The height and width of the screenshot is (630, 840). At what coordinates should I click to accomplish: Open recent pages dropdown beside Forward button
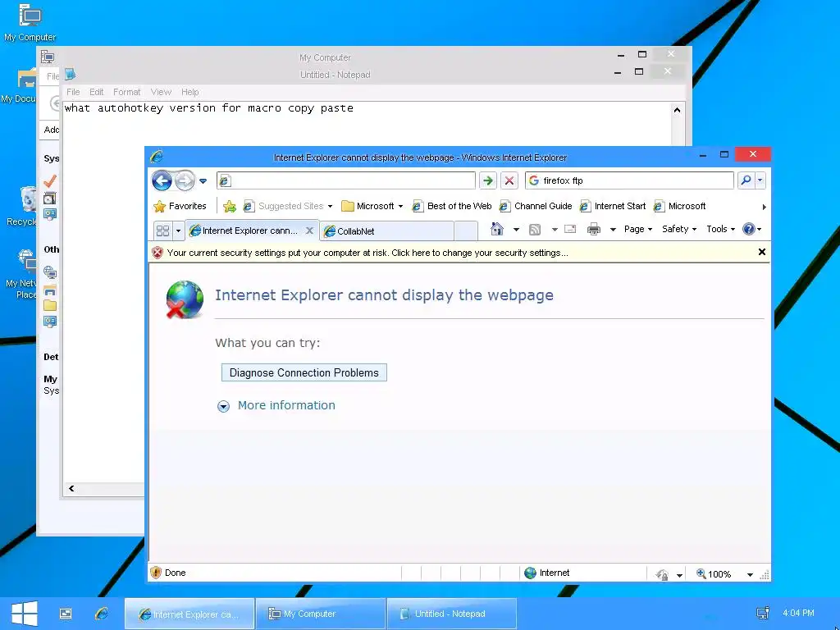[203, 181]
